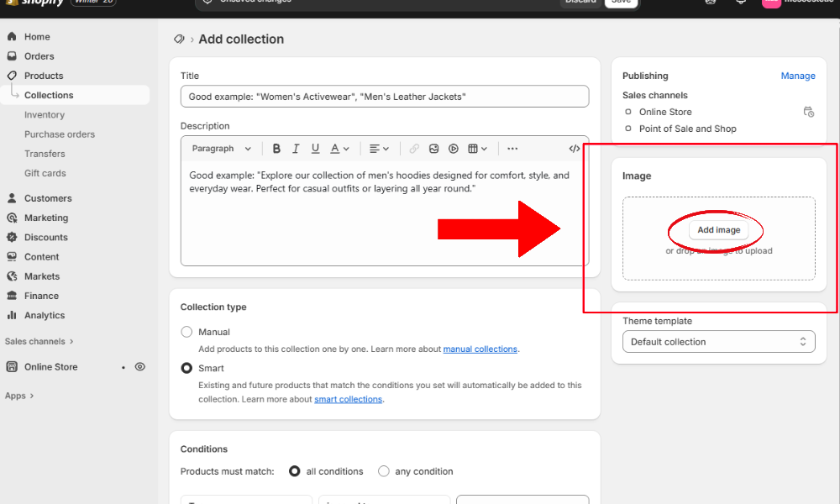The image size is (840, 504).
Task: Select the Smart collection type
Action: point(187,368)
